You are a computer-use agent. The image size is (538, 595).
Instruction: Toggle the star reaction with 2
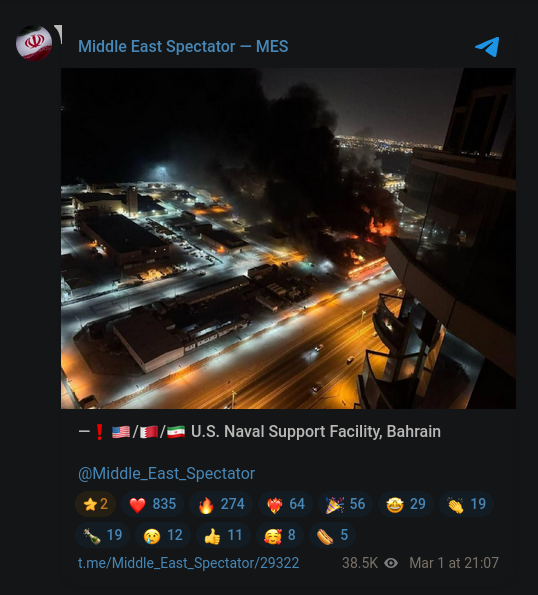tap(96, 504)
